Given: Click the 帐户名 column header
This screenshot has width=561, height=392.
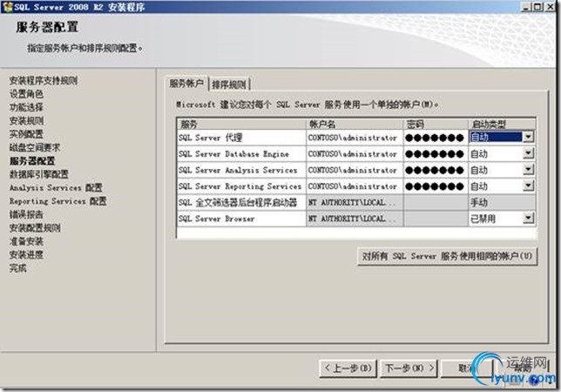Looking at the screenshot, I should pos(355,124).
